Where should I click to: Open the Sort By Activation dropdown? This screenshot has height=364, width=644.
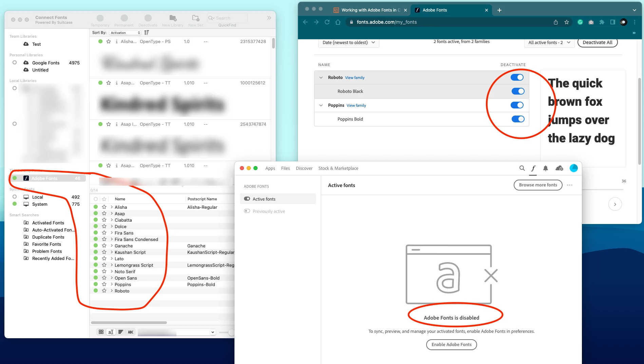click(x=125, y=33)
